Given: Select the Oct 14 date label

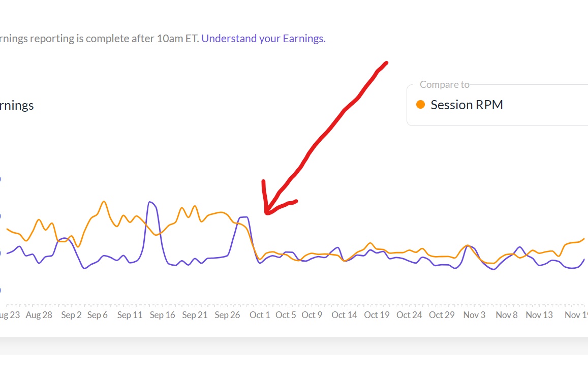Looking at the screenshot, I should pos(344,315).
